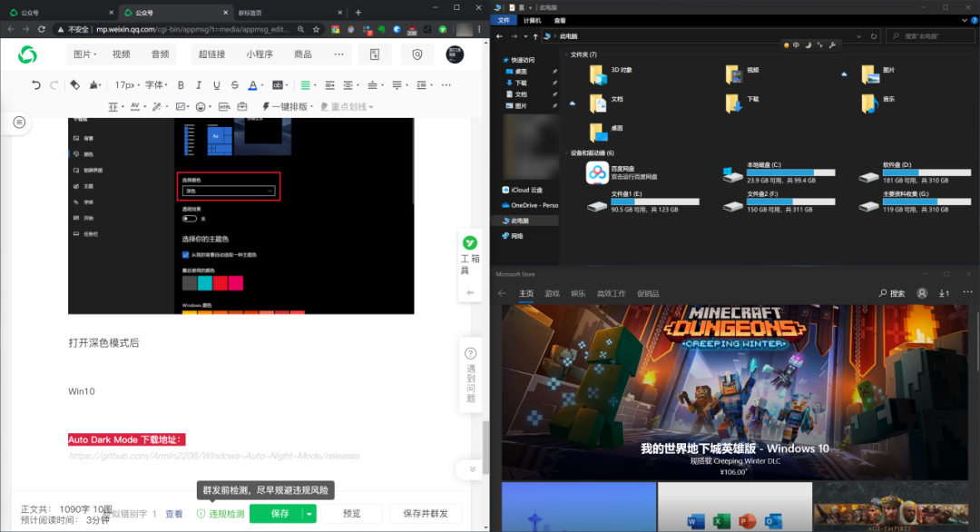Open the 计算机 ribbon tab
Screen dimensions: 980x532
533,21
